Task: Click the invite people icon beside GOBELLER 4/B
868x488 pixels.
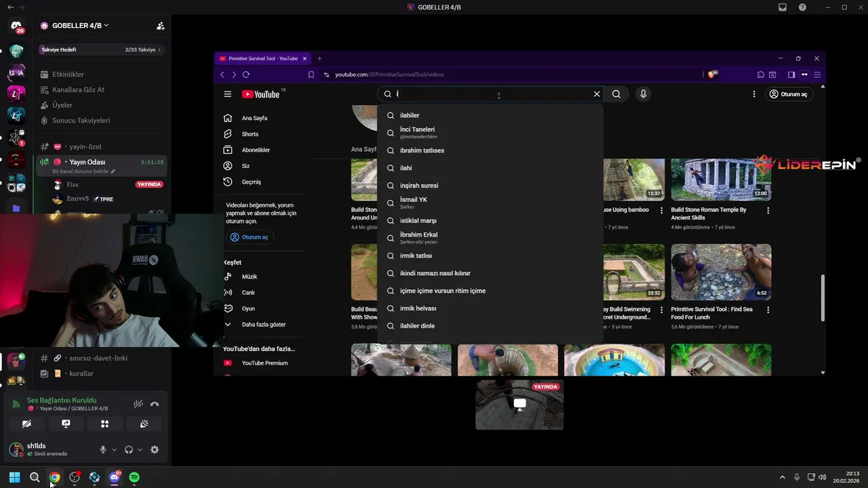Action: 160,26
